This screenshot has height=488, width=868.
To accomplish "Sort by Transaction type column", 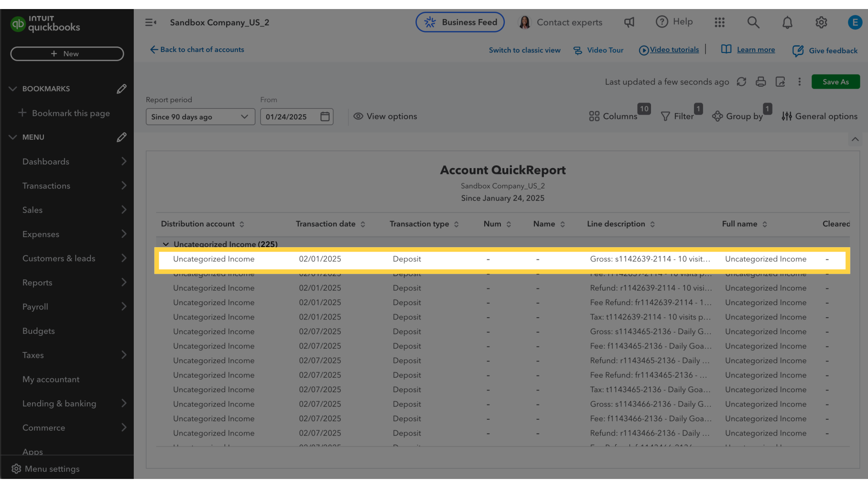I will pyautogui.click(x=457, y=224).
